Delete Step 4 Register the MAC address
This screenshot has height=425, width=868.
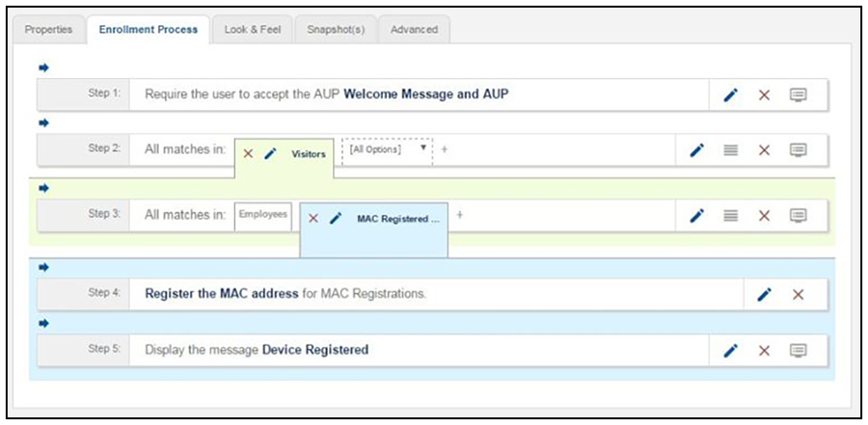798,295
